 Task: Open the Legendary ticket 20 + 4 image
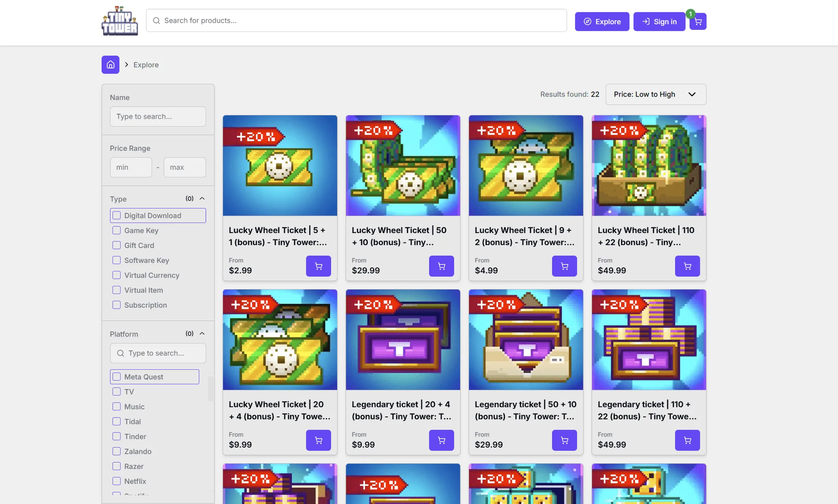coord(403,340)
